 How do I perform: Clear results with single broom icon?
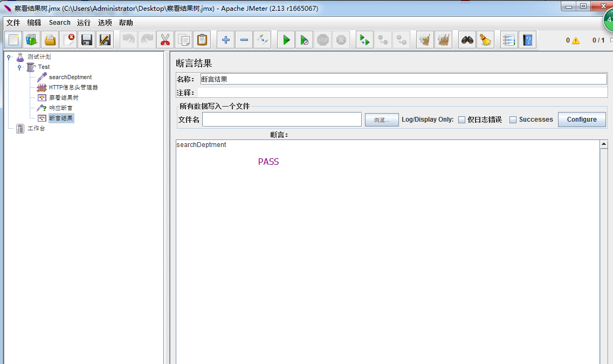pos(425,40)
